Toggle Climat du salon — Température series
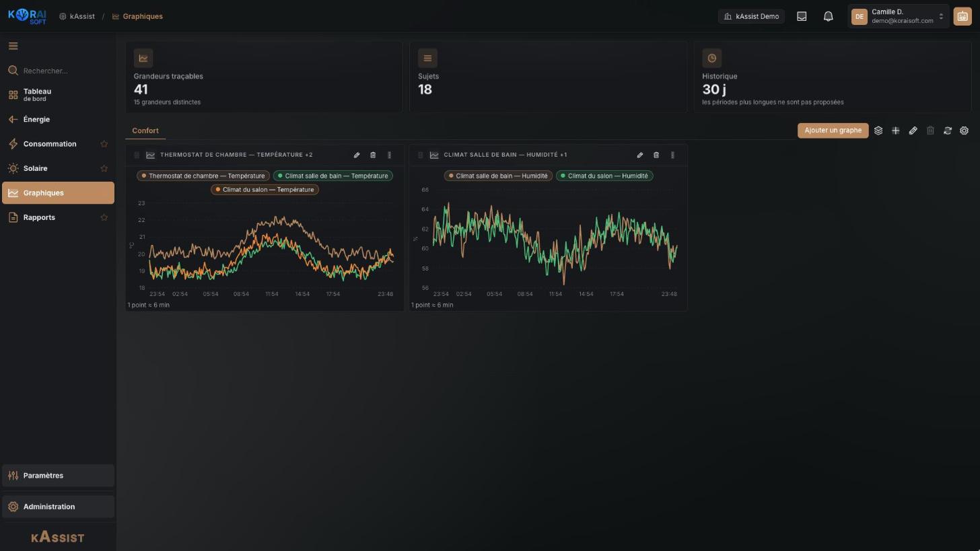Image resolution: width=980 pixels, height=551 pixels. (x=265, y=190)
